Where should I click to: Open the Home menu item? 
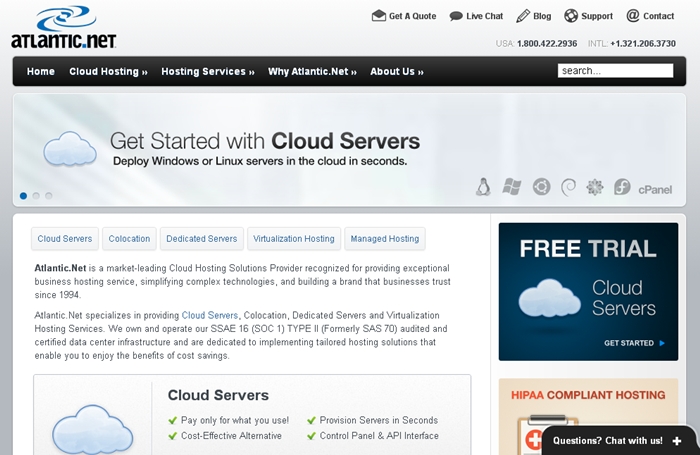click(x=41, y=71)
